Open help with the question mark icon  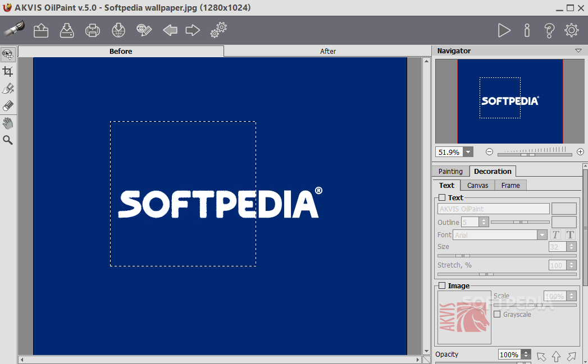tap(549, 30)
